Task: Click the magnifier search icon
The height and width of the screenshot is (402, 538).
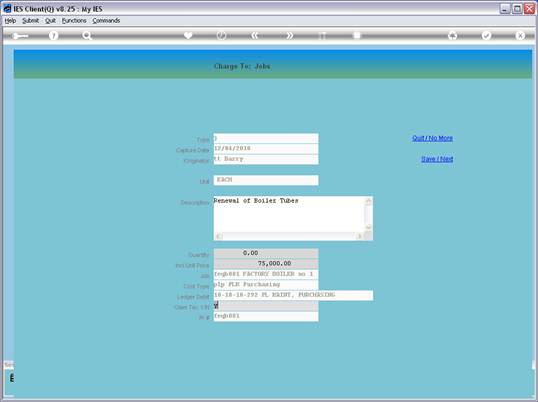Action: [87, 36]
